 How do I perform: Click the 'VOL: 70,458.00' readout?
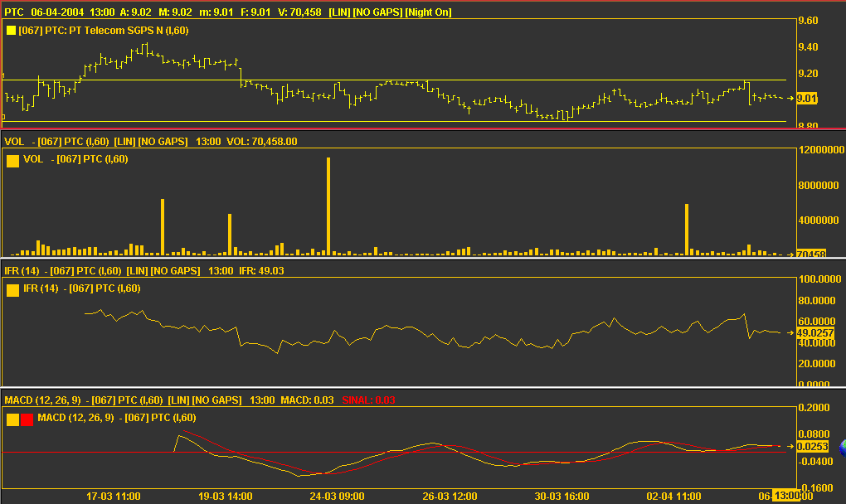pos(261,141)
